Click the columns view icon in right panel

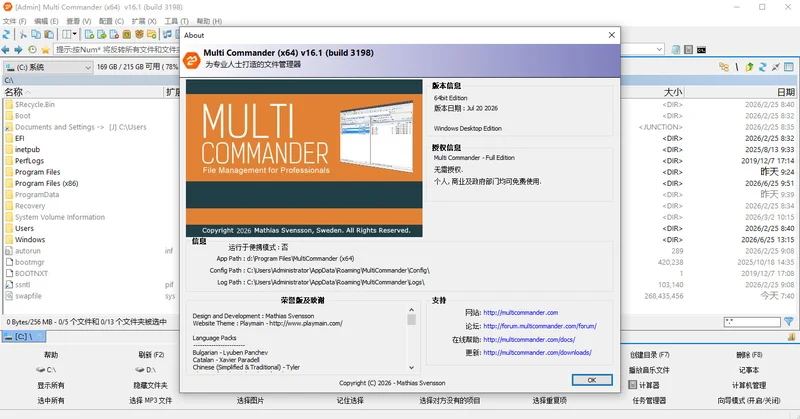(789, 67)
